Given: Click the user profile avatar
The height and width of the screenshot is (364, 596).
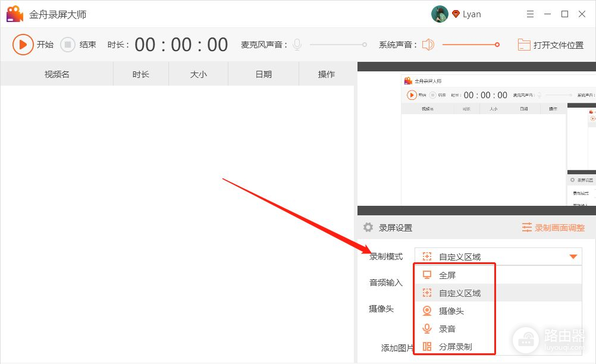Looking at the screenshot, I should (x=440, y=14).
